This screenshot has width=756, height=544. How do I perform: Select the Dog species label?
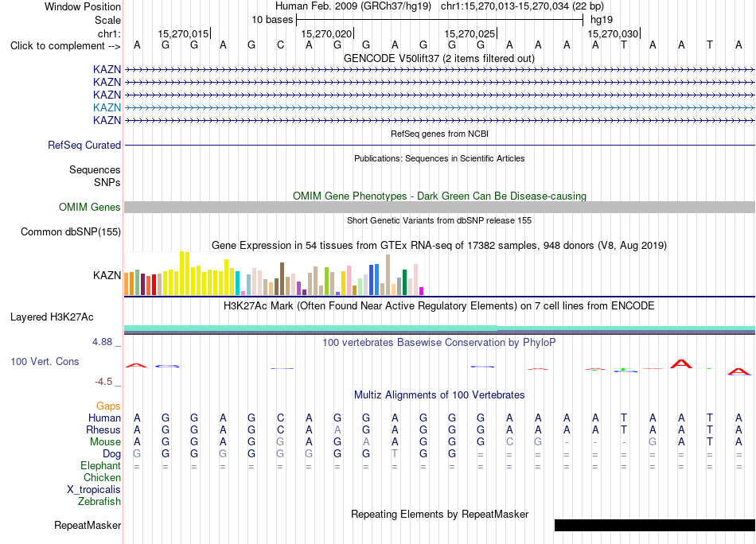[111, 454]
